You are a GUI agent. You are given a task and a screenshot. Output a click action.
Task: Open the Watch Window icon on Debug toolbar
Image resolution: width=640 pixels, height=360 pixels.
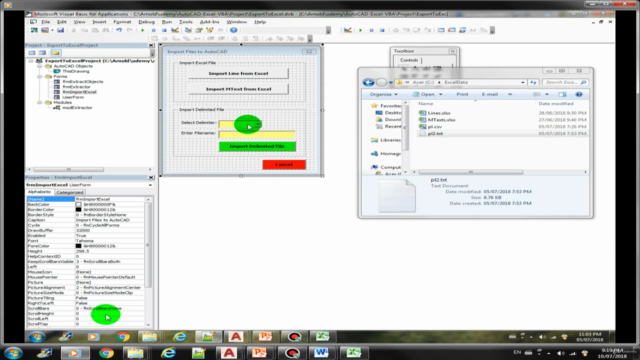point(462,30)
